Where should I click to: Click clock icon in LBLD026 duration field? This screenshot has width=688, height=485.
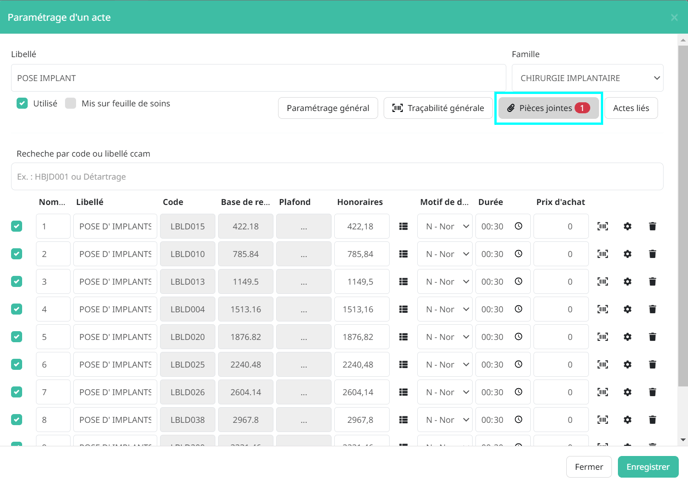(519, 392)
